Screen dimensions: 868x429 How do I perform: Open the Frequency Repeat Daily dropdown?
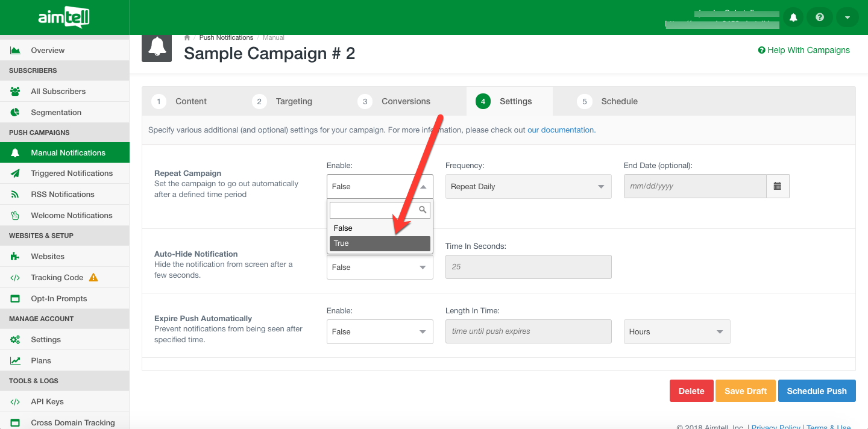[527, 187]
